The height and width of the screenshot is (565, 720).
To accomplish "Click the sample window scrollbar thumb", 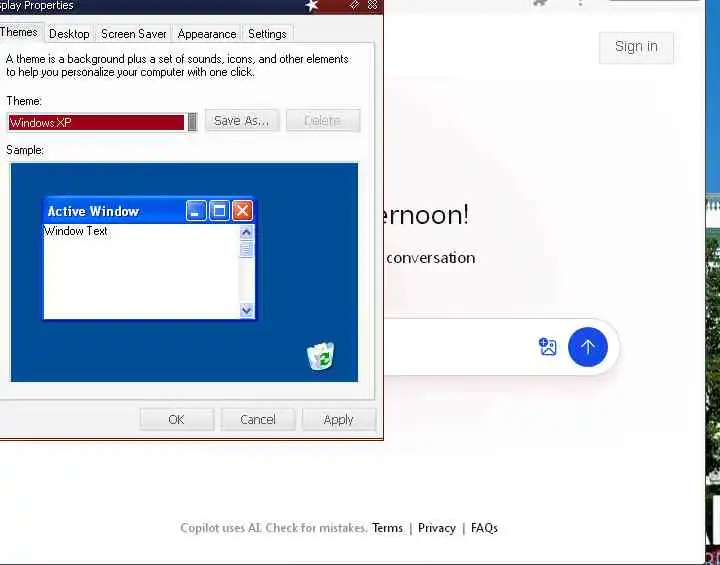I will tap(246, 249).
